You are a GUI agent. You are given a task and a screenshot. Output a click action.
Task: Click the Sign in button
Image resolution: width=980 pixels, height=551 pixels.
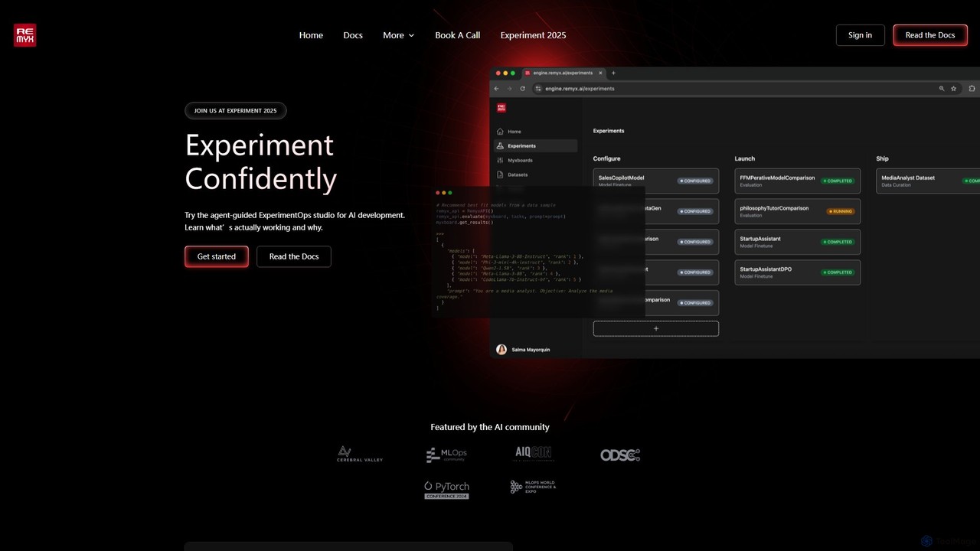click(x=860, y=35)
